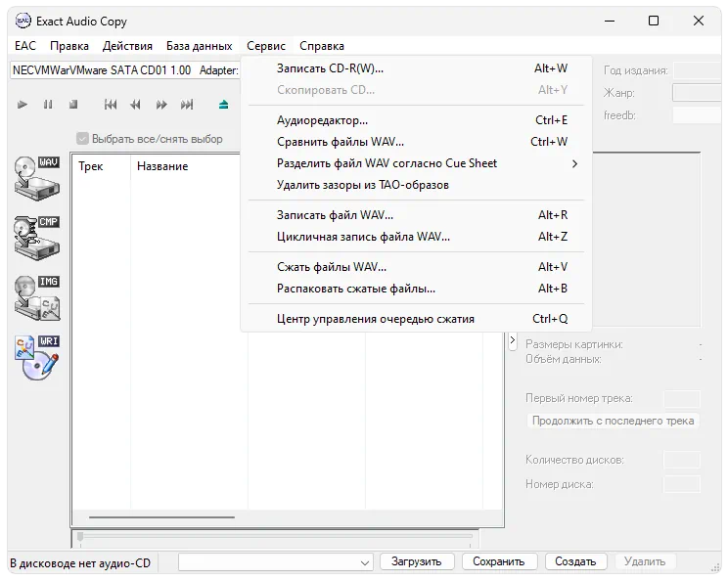Click the Создать button

[x=575, y=562]
